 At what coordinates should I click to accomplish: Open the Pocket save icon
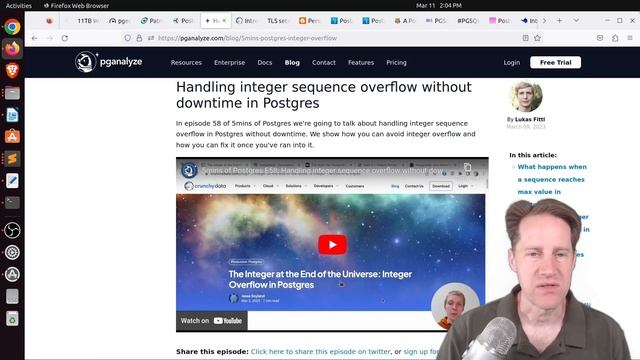click(600, 38)
